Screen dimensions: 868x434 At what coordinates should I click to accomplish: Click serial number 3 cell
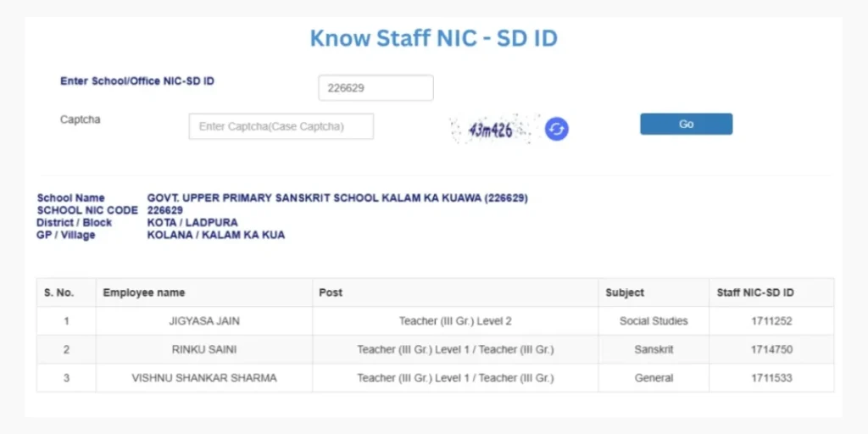pos(66,378)
